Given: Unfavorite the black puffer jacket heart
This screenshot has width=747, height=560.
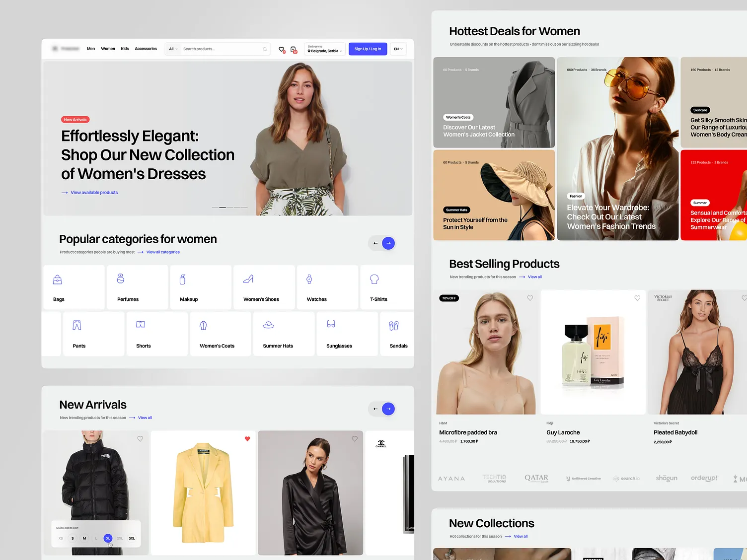Looking at the screenshot, I should [140, 439].
